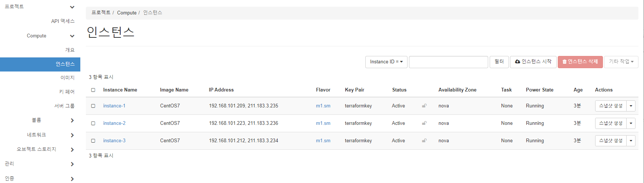Click the filter text input field
644x183 pixels.
[448, 62]
